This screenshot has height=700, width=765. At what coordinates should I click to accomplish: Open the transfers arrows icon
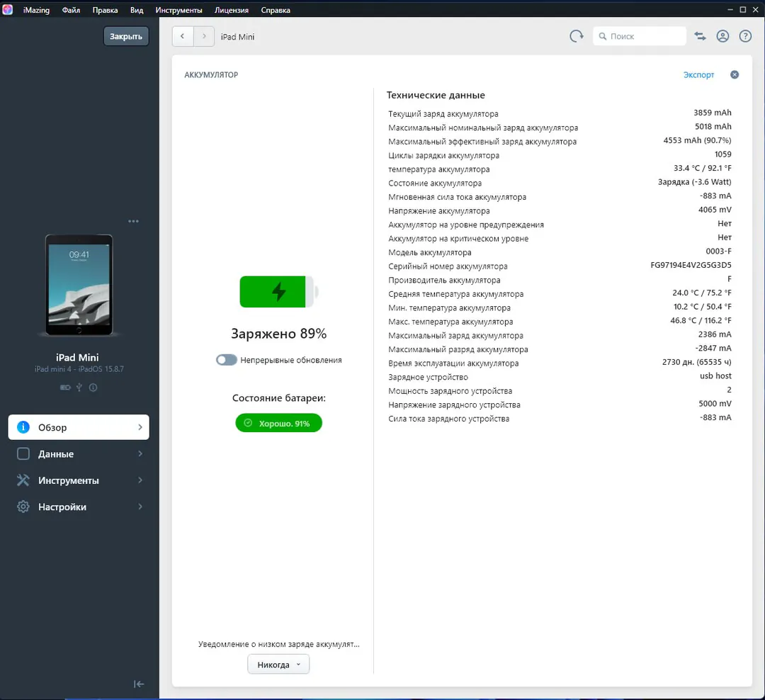pos(700,36)
